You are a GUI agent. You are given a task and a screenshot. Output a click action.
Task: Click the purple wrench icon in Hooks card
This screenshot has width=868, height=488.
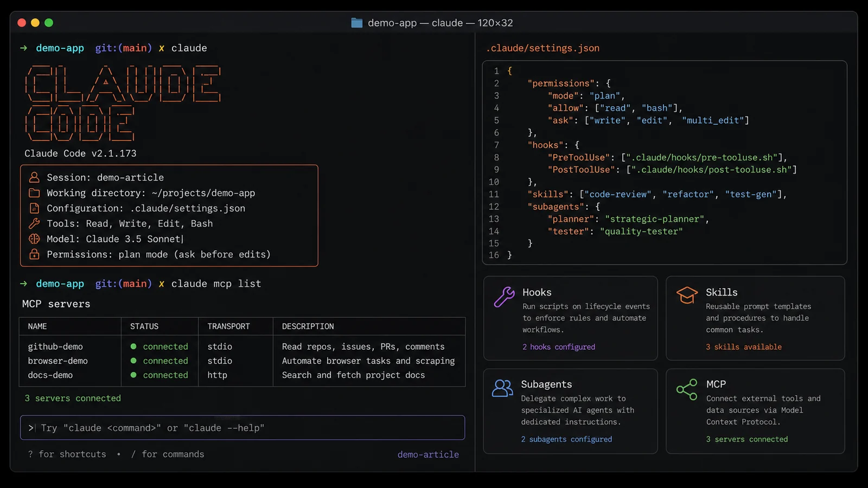pos(505,297)
